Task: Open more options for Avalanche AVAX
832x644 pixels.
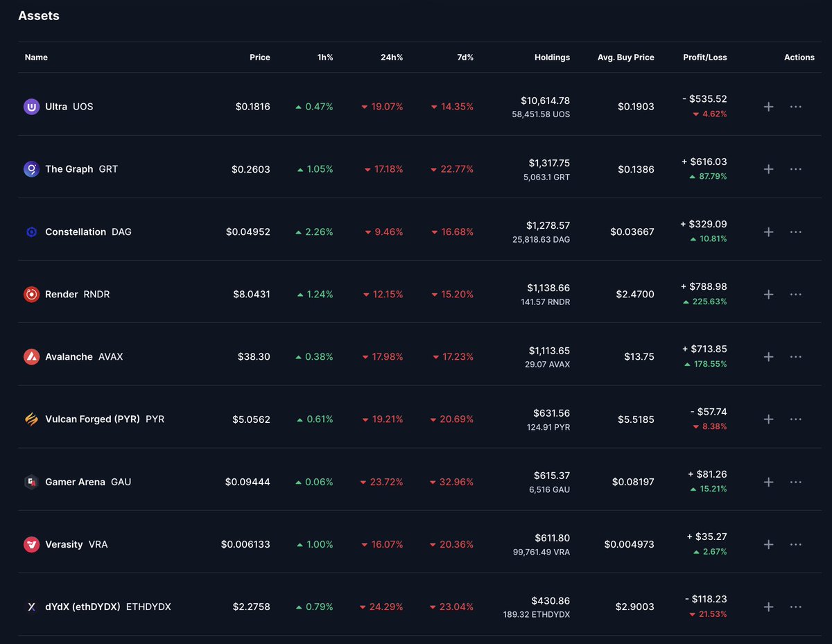Action: [x=796, y=356]
